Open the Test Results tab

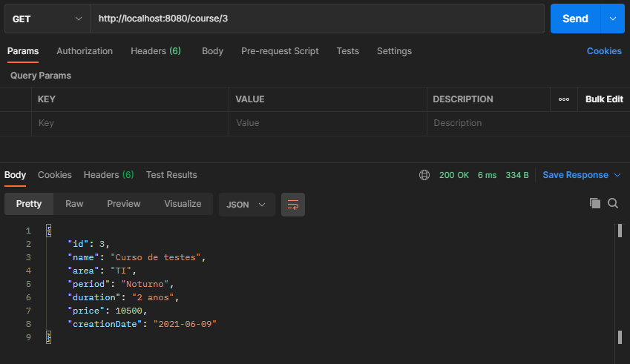coord(171,175)
